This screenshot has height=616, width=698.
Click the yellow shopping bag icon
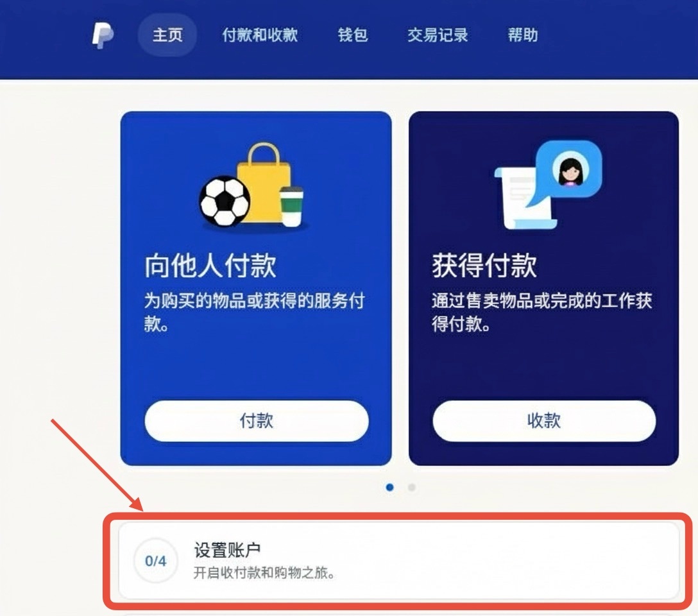[x=264, y=182]
